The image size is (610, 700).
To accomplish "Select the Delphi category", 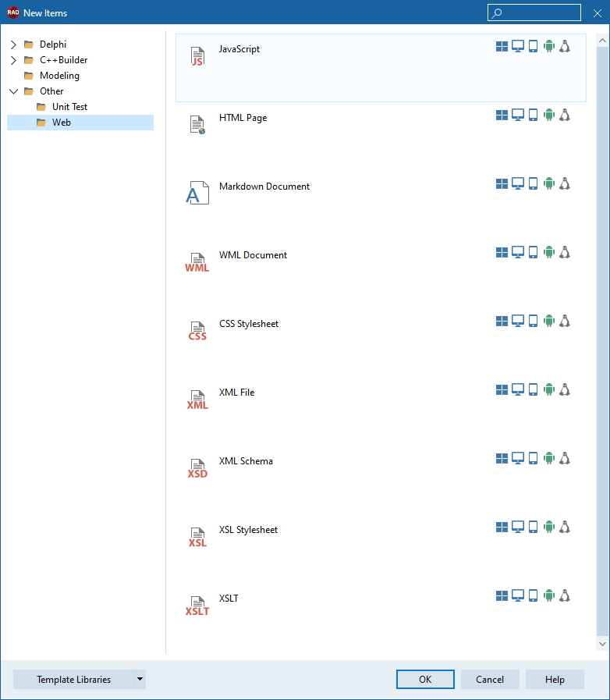I will [x=53, y=44].
